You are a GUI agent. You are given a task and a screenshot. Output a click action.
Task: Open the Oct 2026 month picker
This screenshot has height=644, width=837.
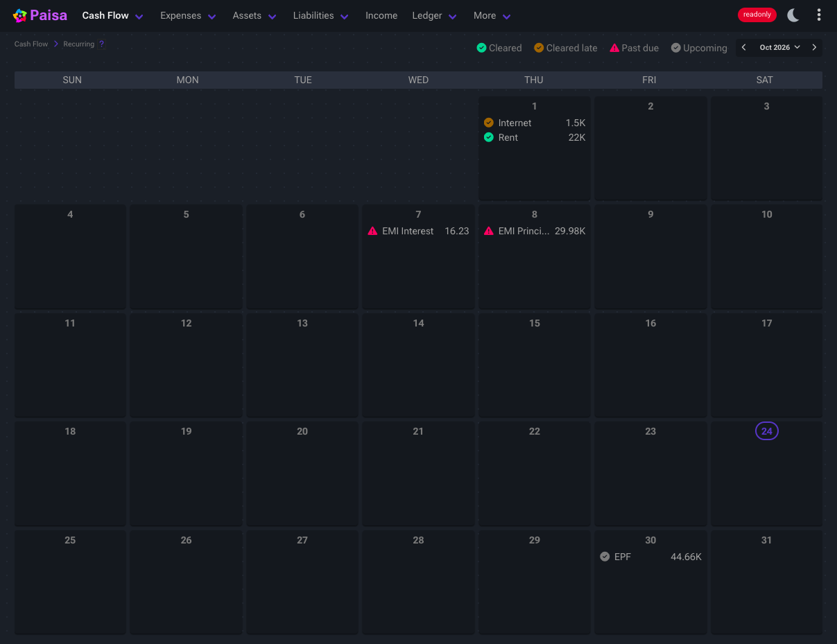coord(779,48)
